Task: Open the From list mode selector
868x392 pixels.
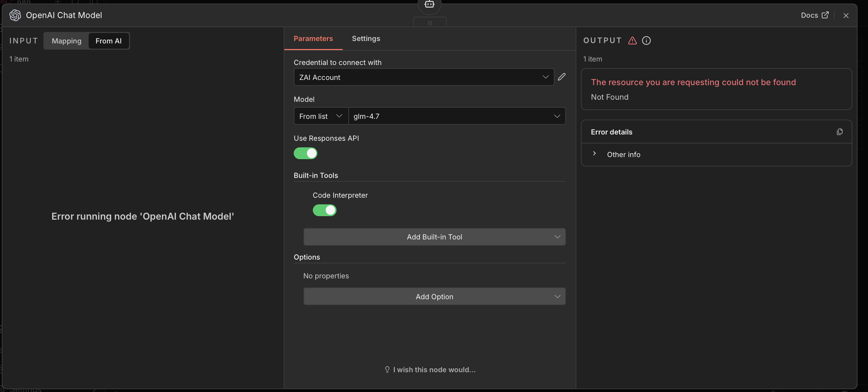Action: coord(321,116)
